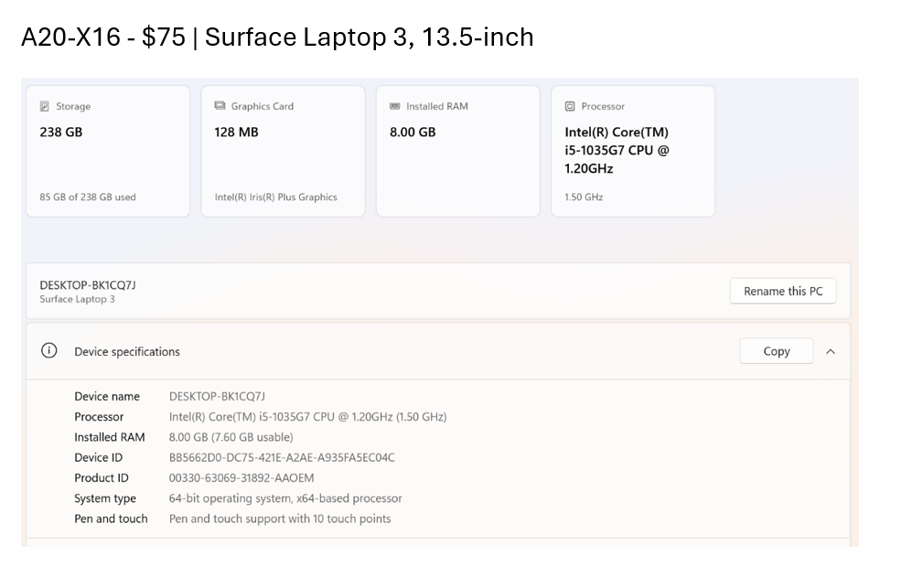Select the Storage card showing 238 GB
Image resolution: width=912 pixels, height=588 pixels.
107,150
